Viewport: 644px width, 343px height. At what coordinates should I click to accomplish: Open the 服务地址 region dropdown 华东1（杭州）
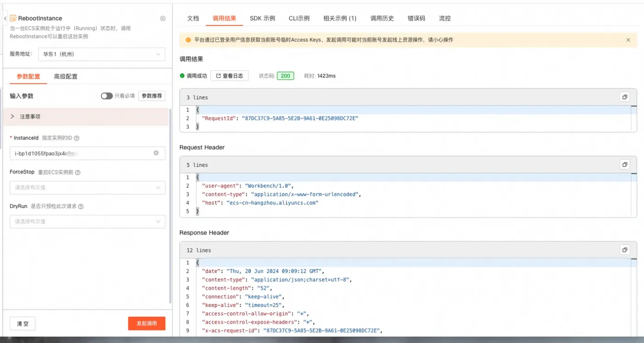pyautogui.click(x=102, y=54)
